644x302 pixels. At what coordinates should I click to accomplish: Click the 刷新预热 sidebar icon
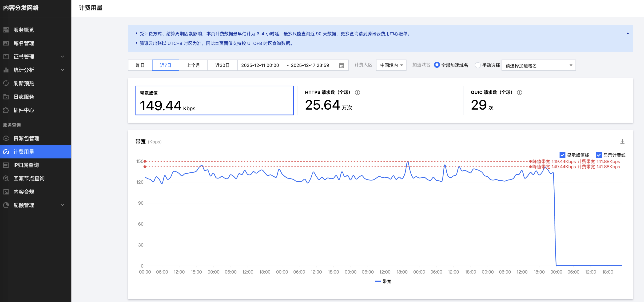[x=6, y=83]
